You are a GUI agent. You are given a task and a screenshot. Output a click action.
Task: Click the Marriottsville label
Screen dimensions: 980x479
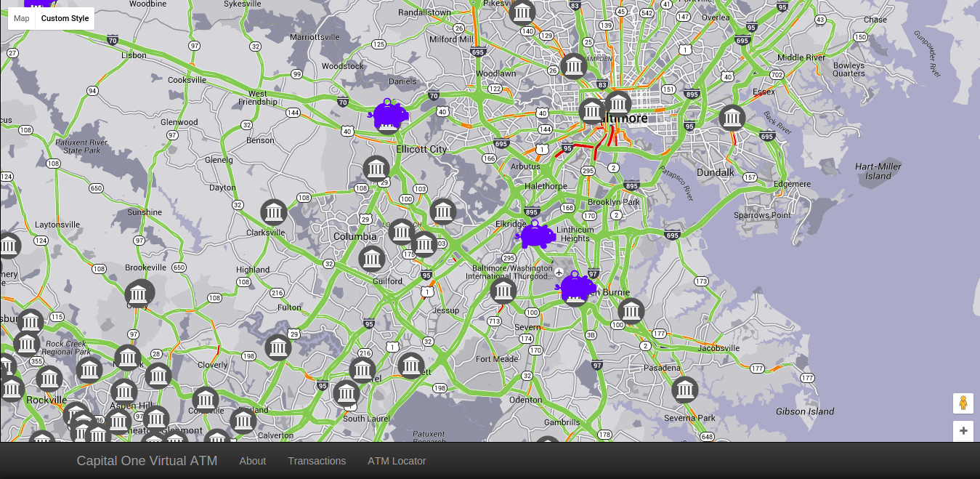coord(315,37)
